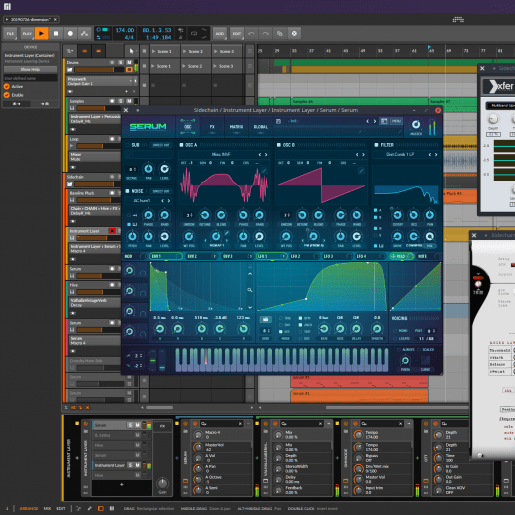Click the OSC B wavetable edit pencil
The image size is (515, 515).
click(361, 171)
